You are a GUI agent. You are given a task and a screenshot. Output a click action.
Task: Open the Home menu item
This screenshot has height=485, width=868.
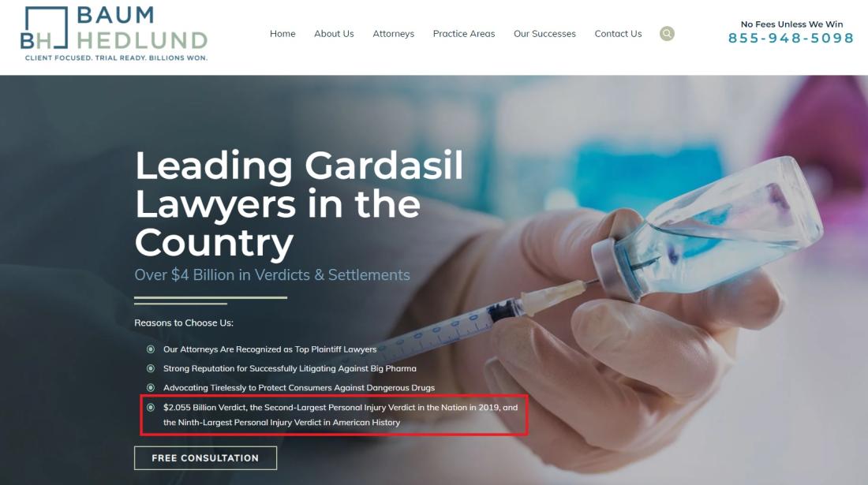click(282, 34)
